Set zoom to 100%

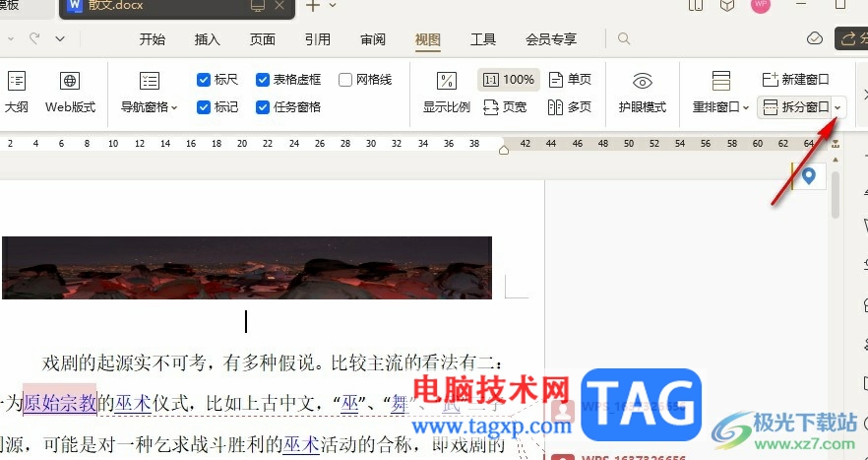tap(508, 80)
